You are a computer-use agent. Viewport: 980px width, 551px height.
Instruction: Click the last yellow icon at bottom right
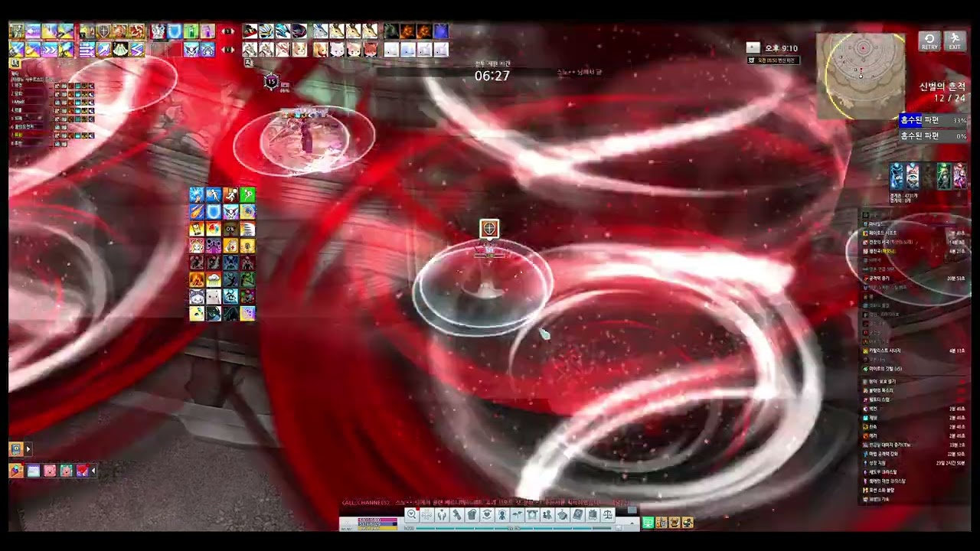pos(688,523)
